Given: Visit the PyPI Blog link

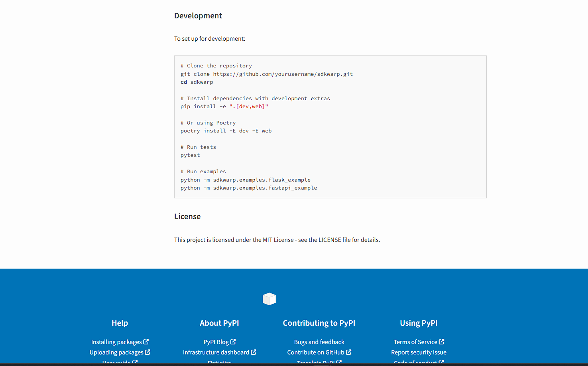Looking at the screenshot, I should point(220,342).
